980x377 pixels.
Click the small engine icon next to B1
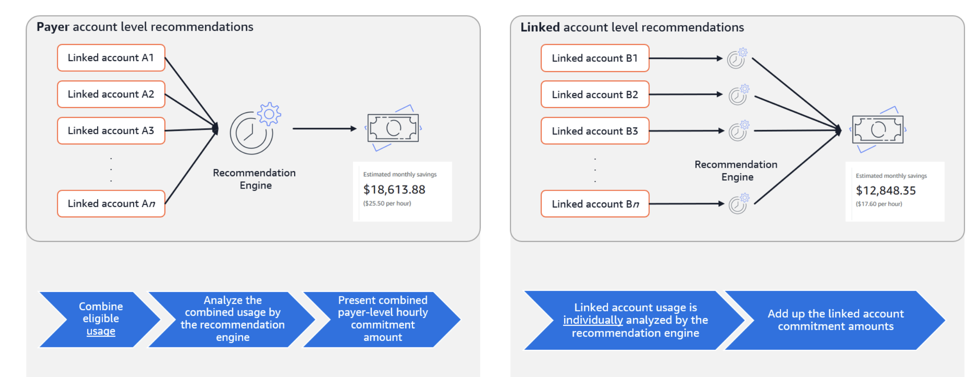click(738, 58)
